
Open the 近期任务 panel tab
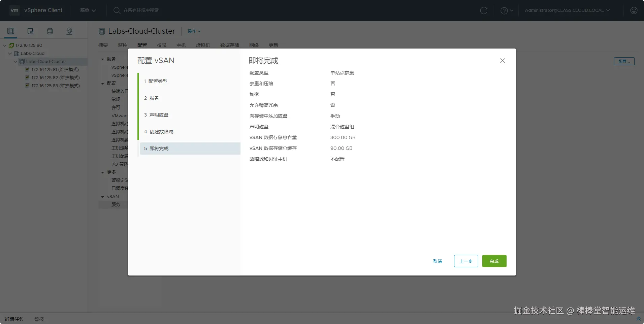(14, 319)
